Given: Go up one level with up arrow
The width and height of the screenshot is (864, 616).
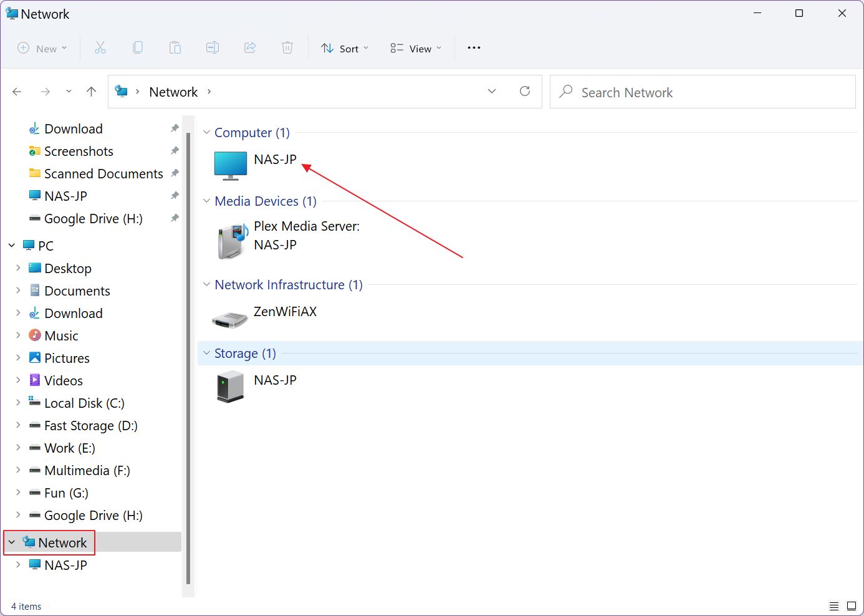Looking at the screenshot, I should 92,92.
